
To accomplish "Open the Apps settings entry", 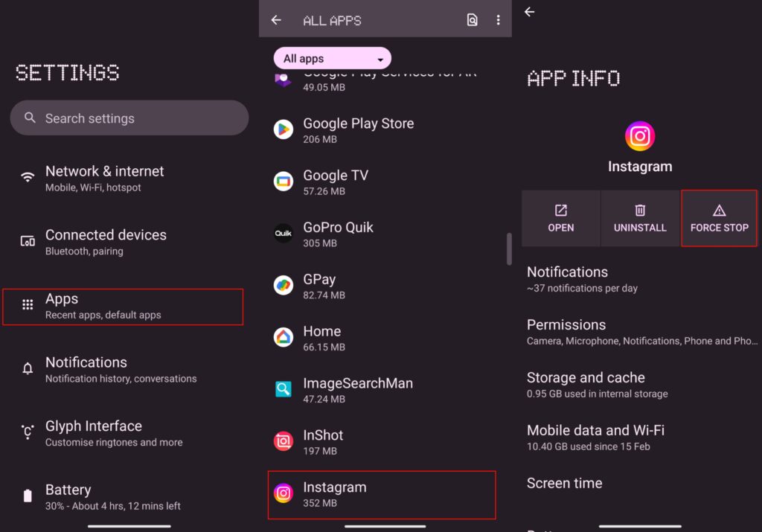I will (123, 307).
